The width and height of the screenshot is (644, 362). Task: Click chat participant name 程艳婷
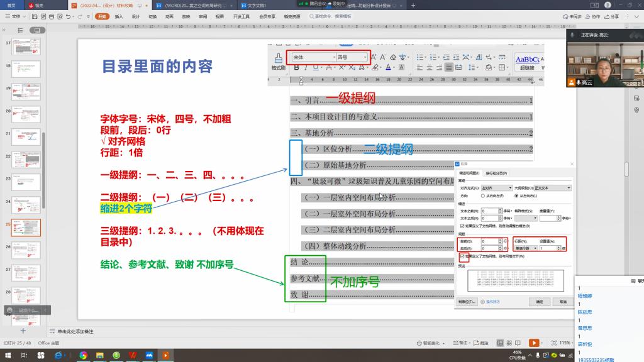click(585, 296)
